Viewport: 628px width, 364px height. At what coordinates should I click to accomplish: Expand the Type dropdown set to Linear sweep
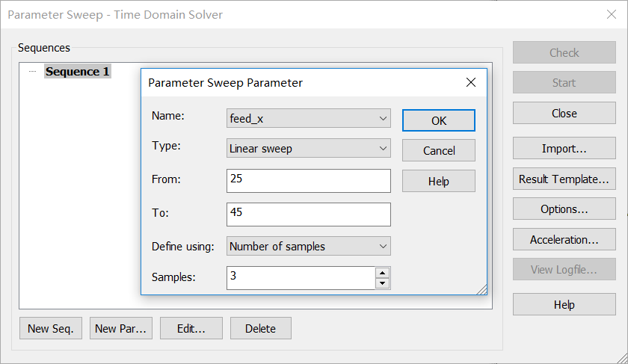[308, 149]
